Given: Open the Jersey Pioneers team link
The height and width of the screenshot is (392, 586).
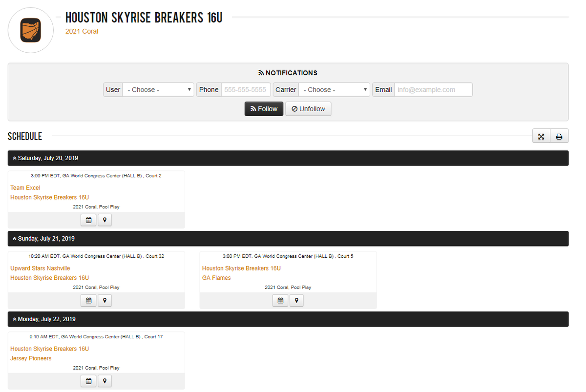Looking at the screenshot, I should [31, 359].
